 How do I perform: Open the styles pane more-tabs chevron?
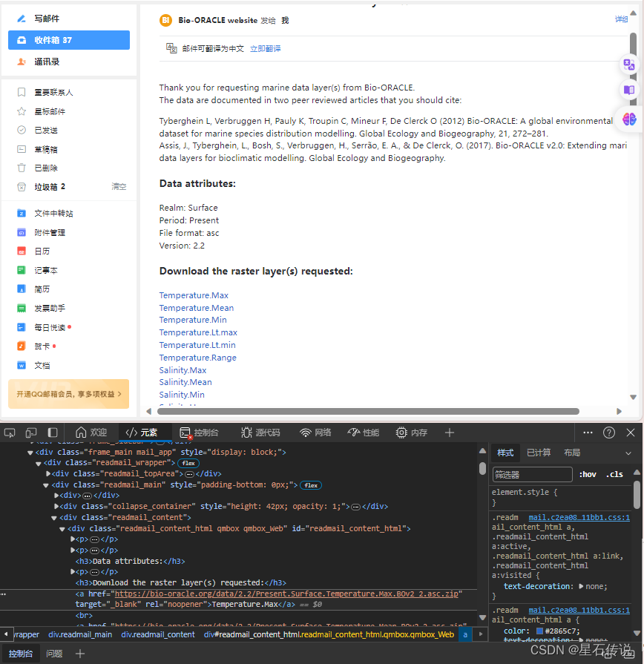628,453
